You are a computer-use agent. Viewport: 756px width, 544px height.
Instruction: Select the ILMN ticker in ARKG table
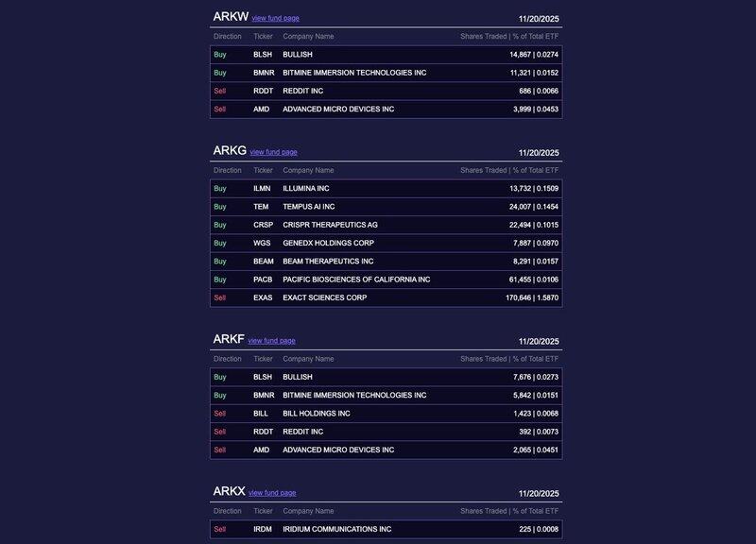(x=262, y=189)
